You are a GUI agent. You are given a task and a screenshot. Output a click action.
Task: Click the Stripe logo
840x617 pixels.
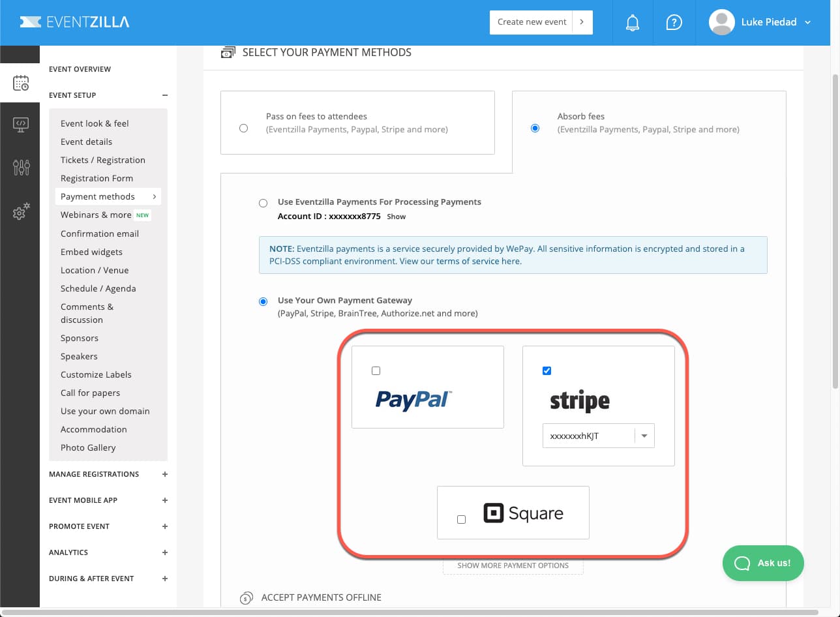pos(580,400)
